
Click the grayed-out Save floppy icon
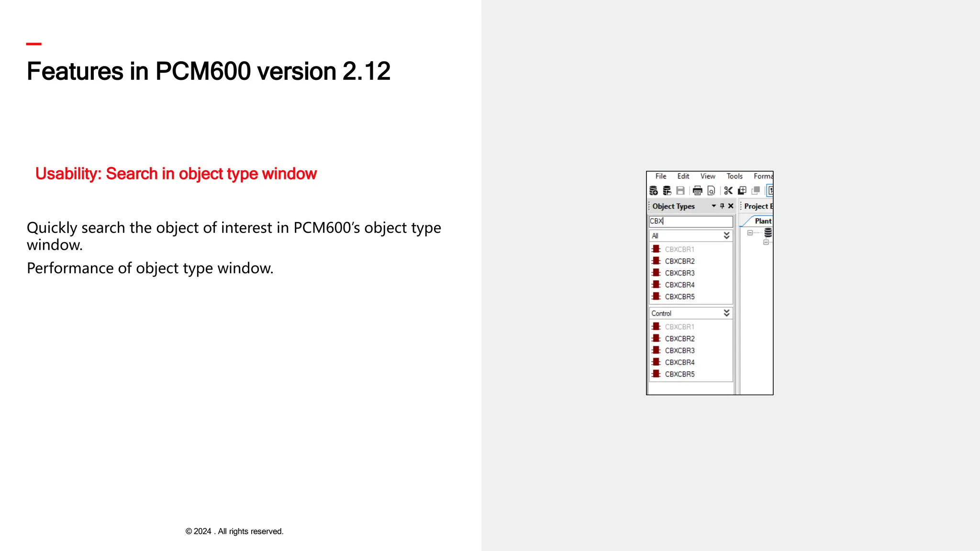pos(680,191)
